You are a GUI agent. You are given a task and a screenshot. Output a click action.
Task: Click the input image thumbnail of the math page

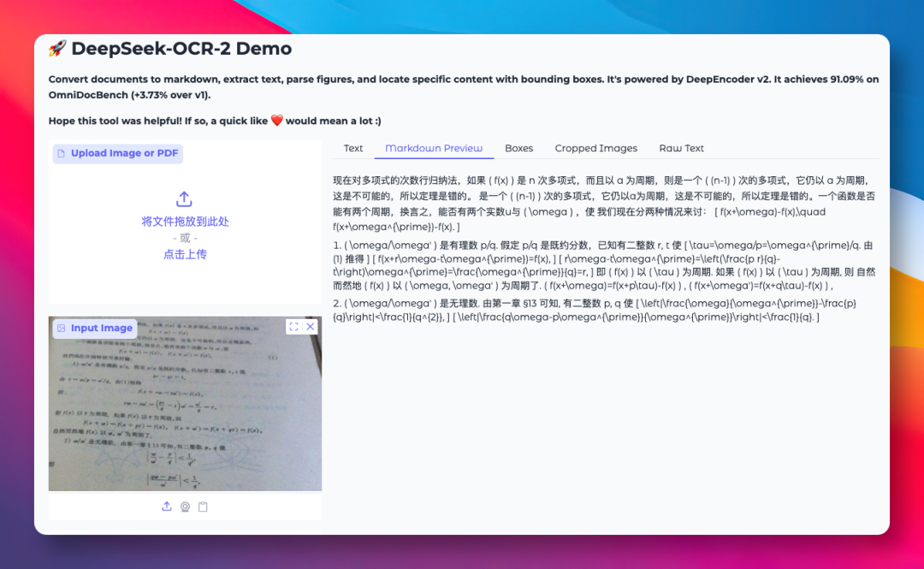(x=185, y=404)
